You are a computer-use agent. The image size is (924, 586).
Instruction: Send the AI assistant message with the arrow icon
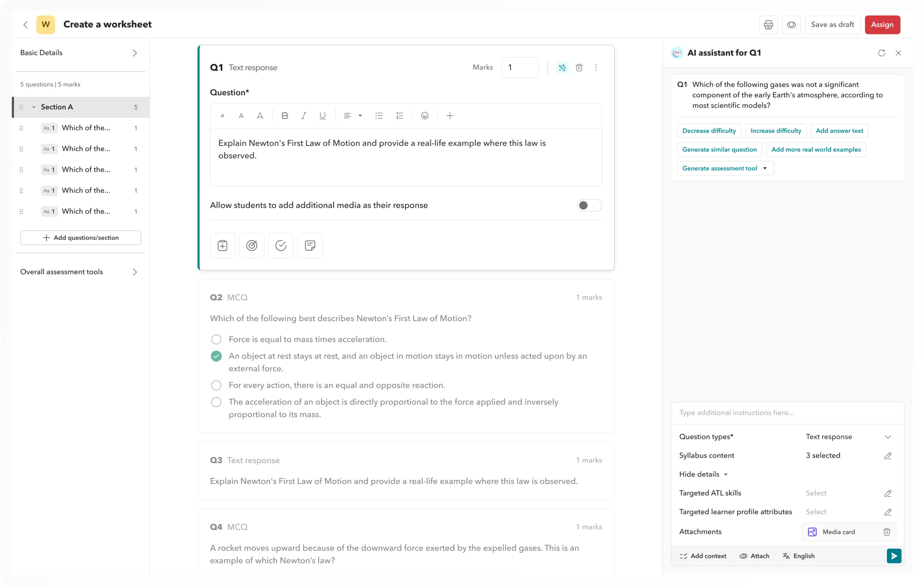(894, 556)
